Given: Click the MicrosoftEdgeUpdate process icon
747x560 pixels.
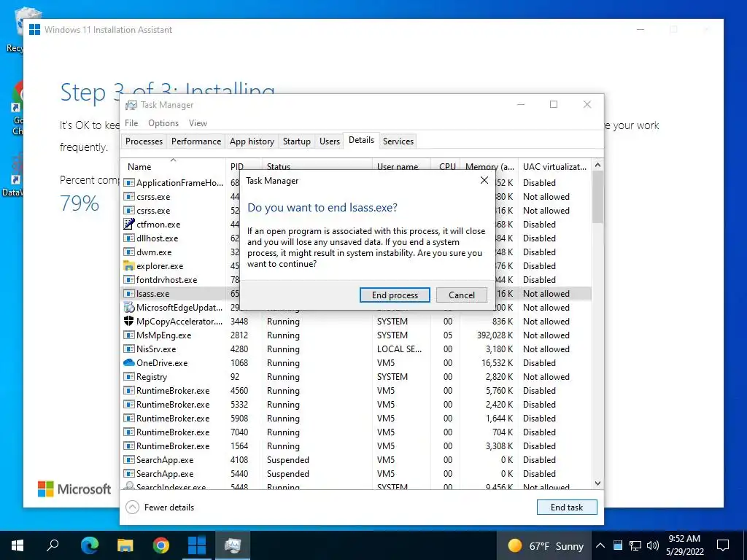Looking at the screenshot, I should [x=128, y=307].
